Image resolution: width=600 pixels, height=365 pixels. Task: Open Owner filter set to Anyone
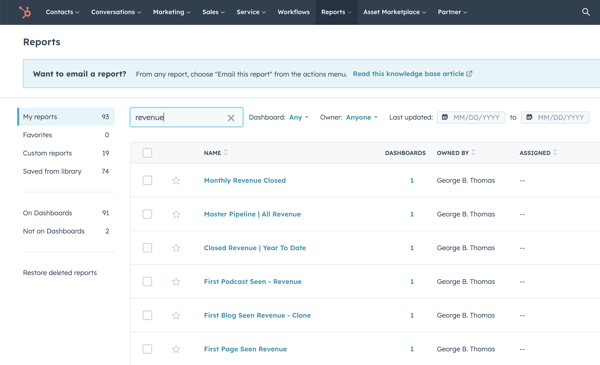(x=362, y=117)
